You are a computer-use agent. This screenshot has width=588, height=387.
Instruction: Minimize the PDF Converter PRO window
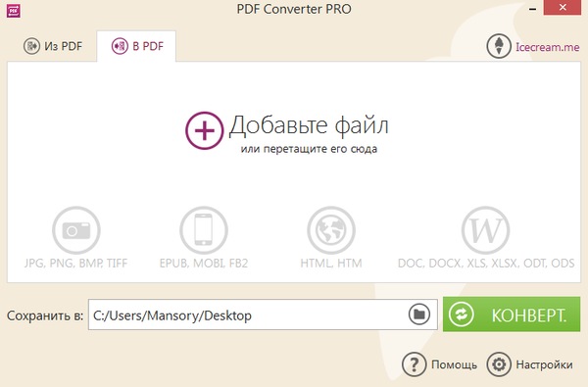tap(532, 9)
